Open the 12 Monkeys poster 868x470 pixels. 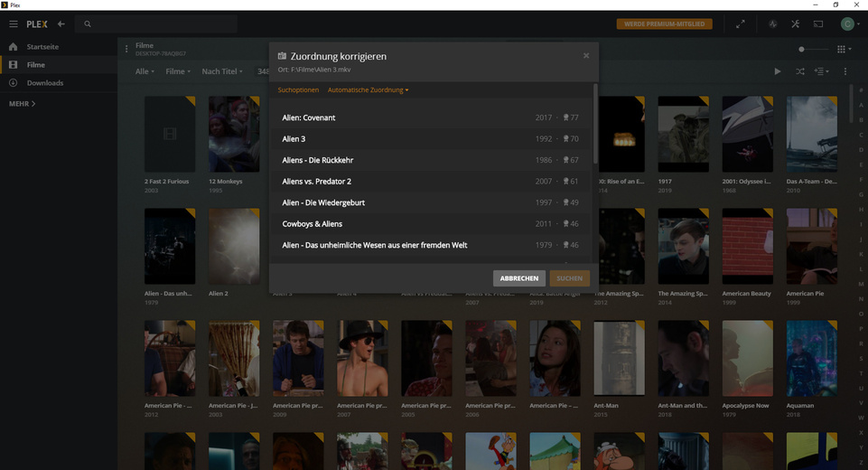coord(234,134)
